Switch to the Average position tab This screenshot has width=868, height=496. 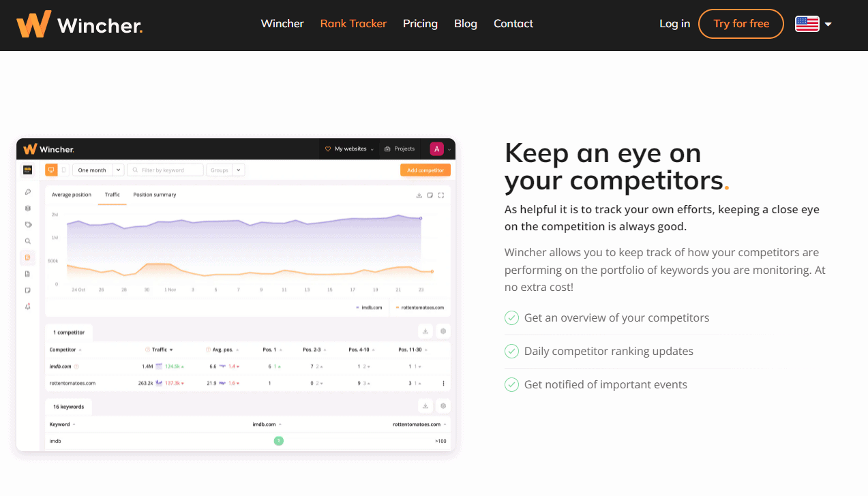(x=72, y=195)
